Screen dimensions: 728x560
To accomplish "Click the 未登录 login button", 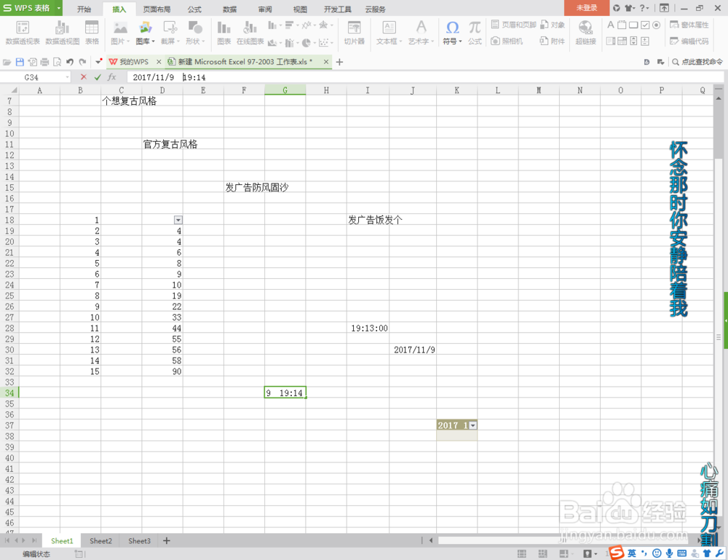I will (x=586, y=8).
